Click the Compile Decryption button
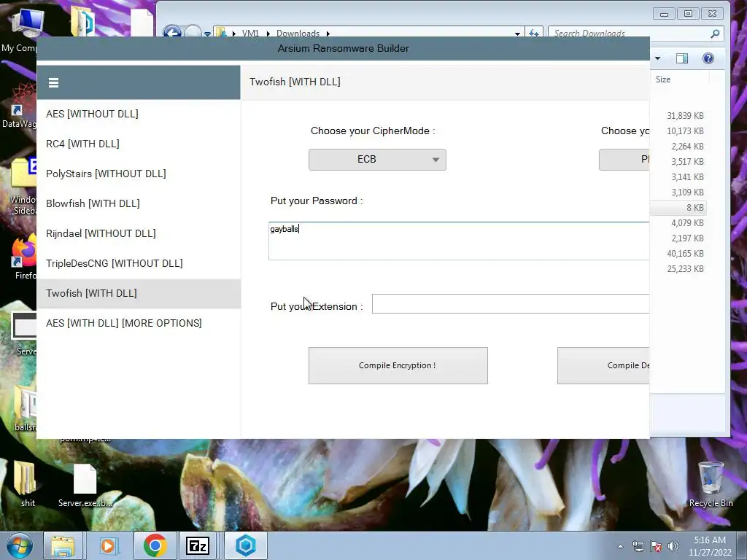 (x=603, y=366)
